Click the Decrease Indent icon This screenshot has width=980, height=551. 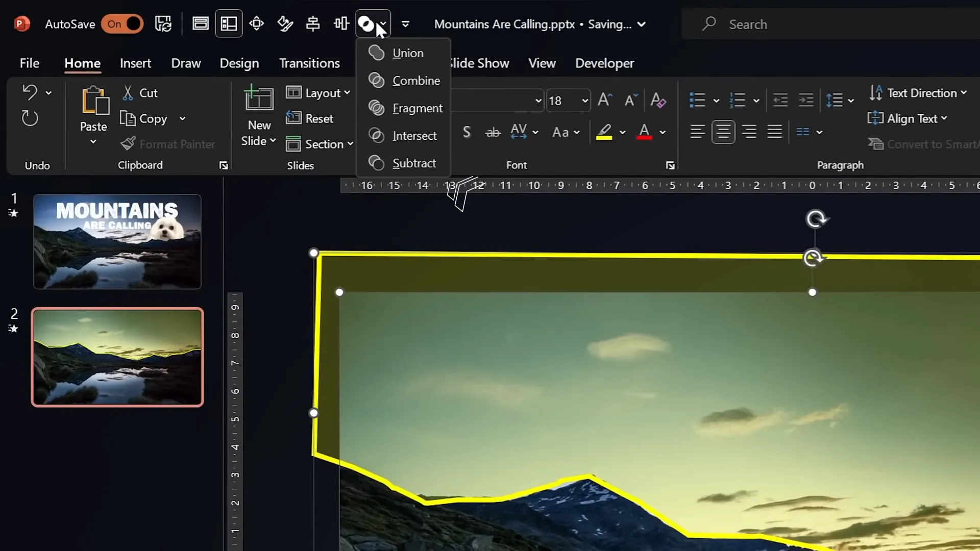pyautogui.click(x=780, y=100)
